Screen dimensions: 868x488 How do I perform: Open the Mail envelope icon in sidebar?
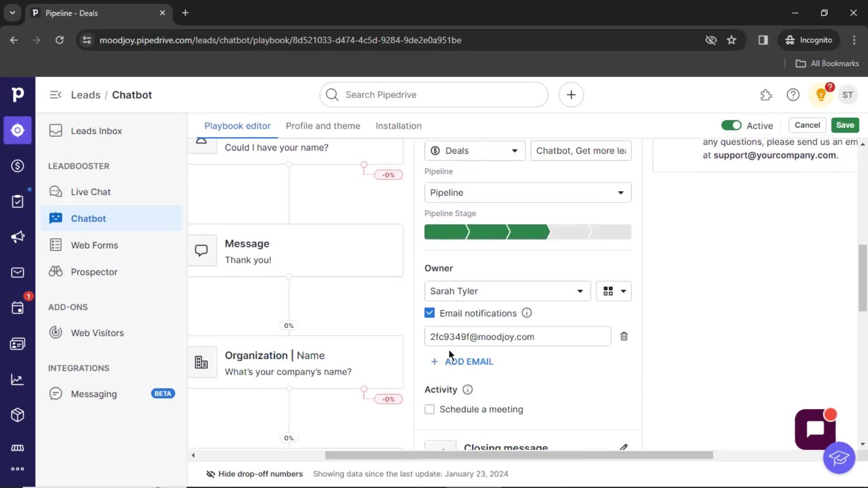click(x=17, y=272)
